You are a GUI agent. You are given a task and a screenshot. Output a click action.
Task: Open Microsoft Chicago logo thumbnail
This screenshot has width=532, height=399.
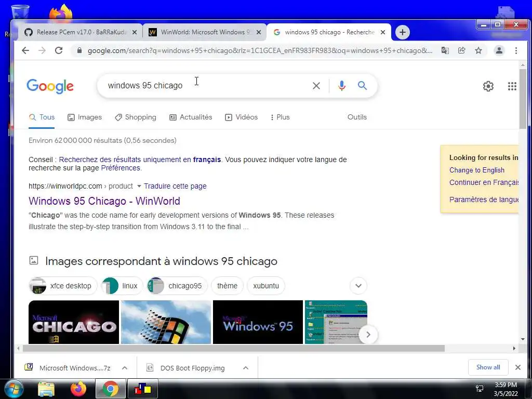pos(74,322)
